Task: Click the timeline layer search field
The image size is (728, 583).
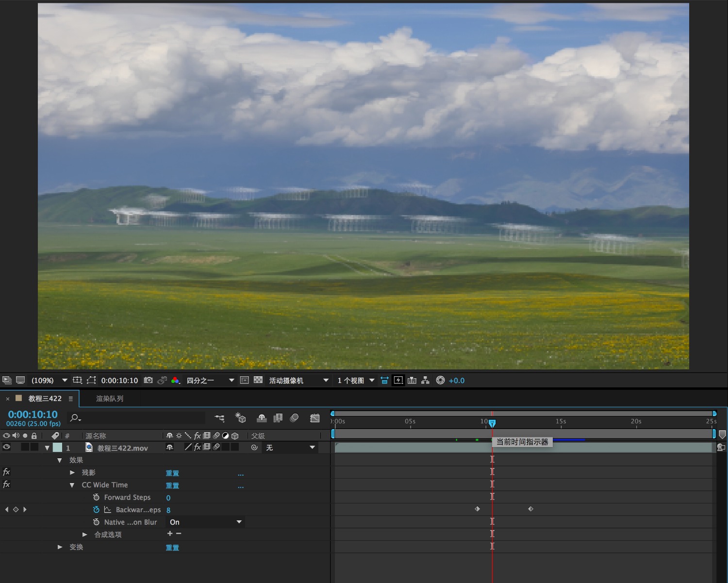Action: tap(136, 418)
